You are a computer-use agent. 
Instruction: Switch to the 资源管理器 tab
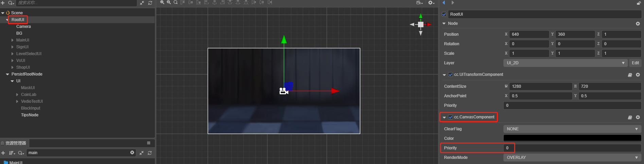coord(15,143)
